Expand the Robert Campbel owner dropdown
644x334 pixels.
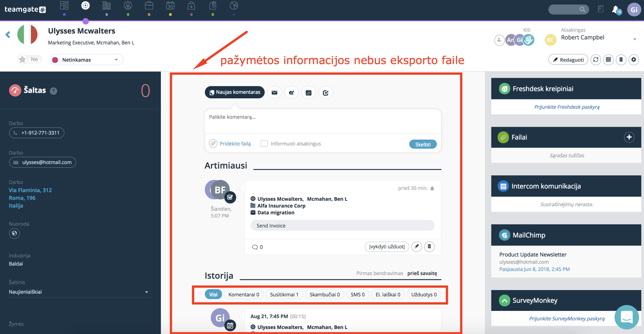tap(635, 39)
